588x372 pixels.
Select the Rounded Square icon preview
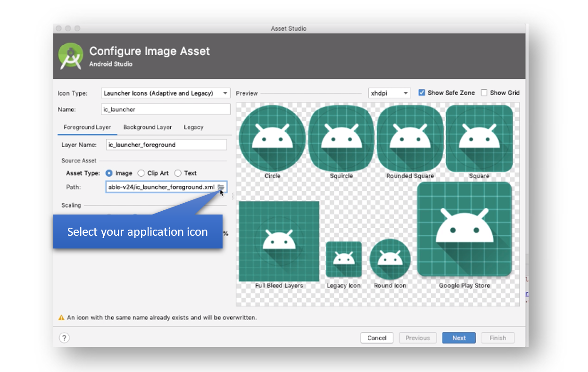tap(410, 138)
